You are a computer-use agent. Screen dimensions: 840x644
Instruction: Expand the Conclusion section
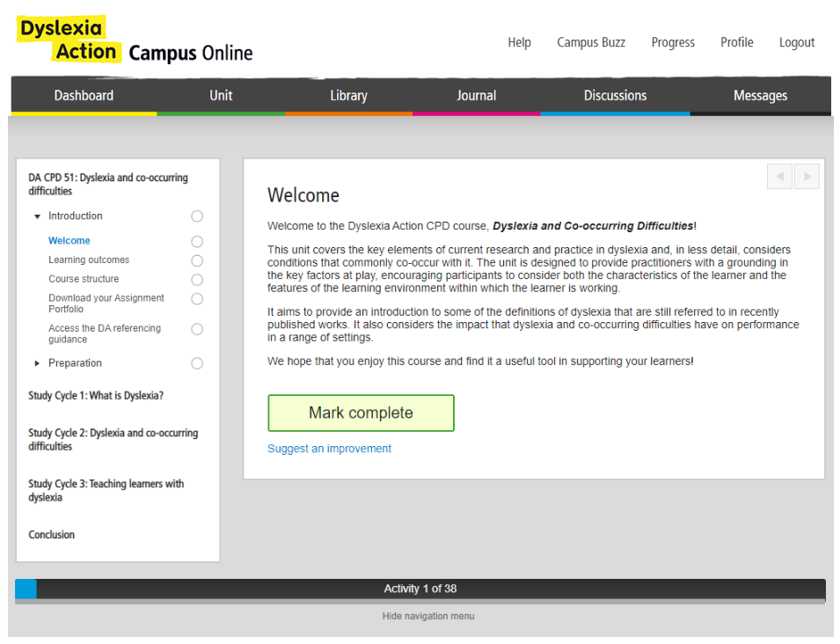coord(51,535)
